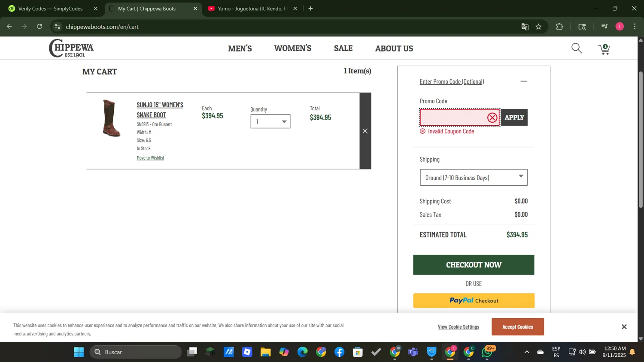Open the WOMEN'S navigation menu
The image size is (644, 362).
pyautogui.click(x=293, y=48)
